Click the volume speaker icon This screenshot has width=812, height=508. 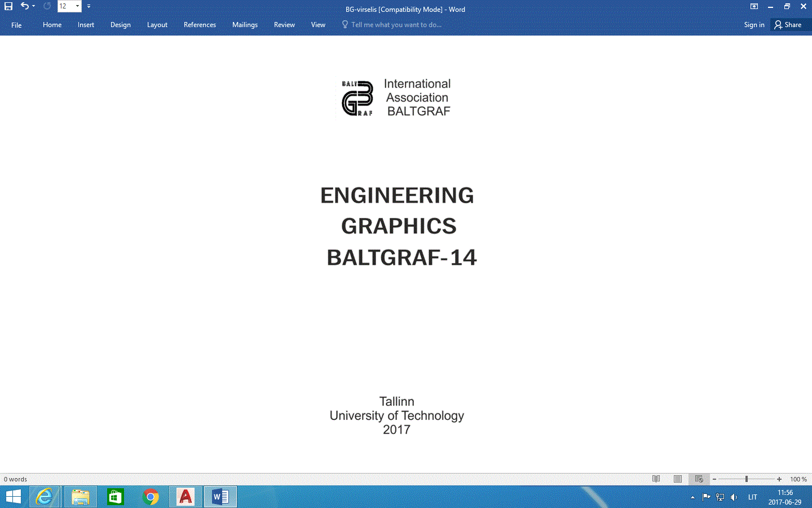tap(734, 497)
